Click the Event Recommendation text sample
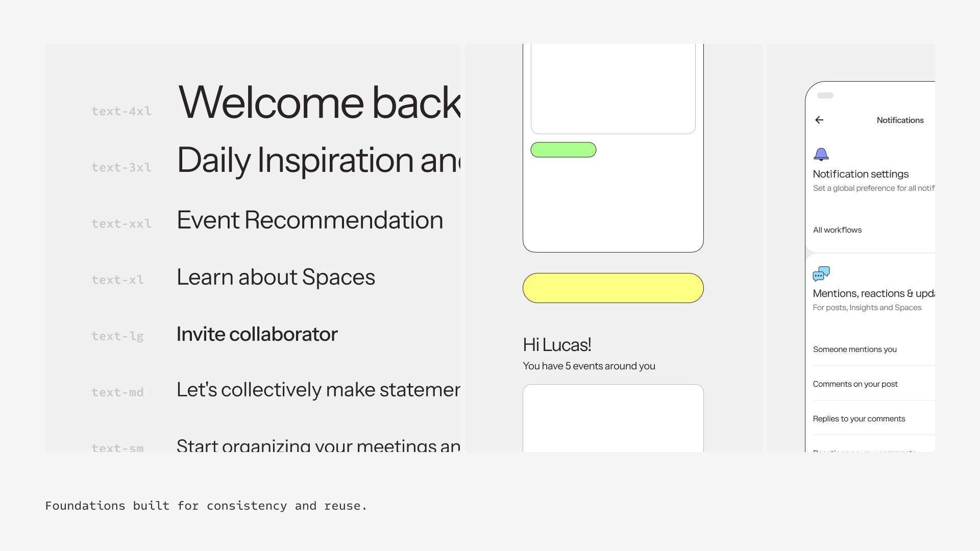980x551 pixels. point(310,220)
